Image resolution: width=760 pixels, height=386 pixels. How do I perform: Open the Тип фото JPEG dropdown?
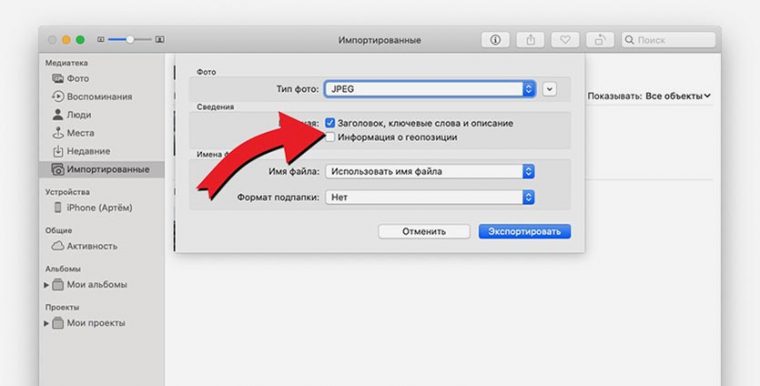click(x=430, y=89)
